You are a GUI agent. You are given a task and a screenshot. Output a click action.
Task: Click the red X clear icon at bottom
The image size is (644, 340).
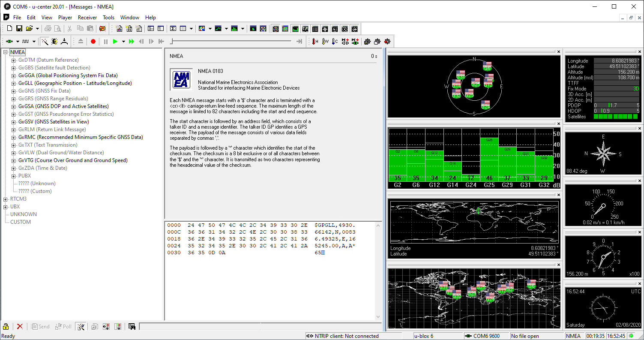[20, 327]
